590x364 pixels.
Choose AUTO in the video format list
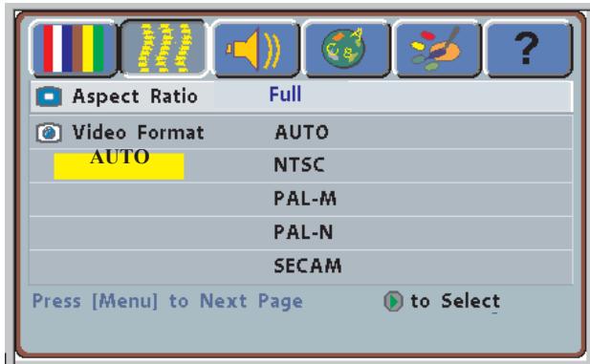pyautogui.click(x=302, y=133)
